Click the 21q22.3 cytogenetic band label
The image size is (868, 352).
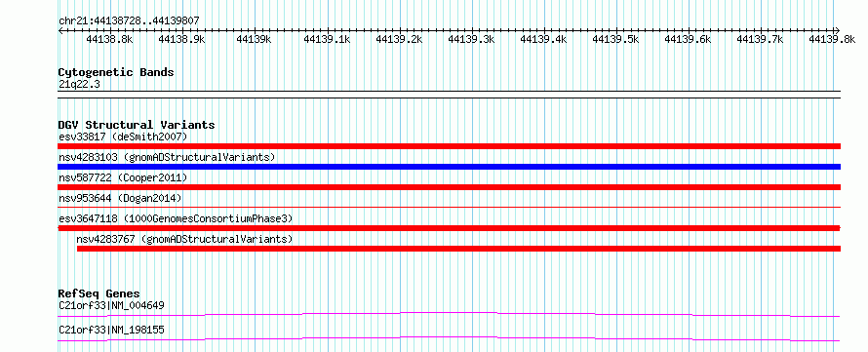tap(79, 85)
